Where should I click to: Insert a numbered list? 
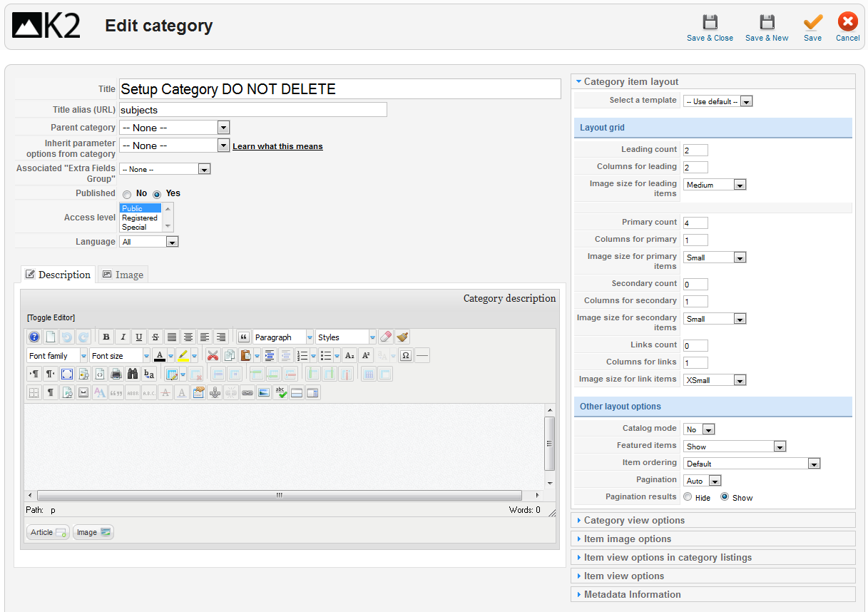click(x=302, y=355)
